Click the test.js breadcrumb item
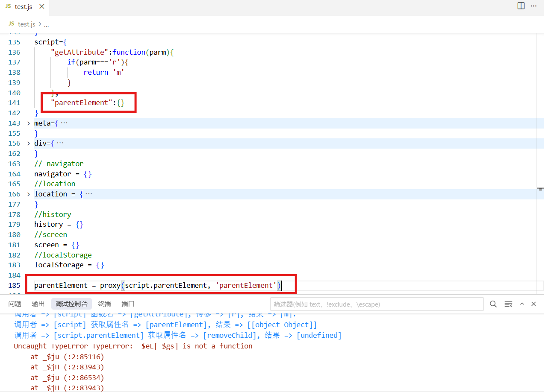The width and height of the screenshot is (545, 392). 26,24
